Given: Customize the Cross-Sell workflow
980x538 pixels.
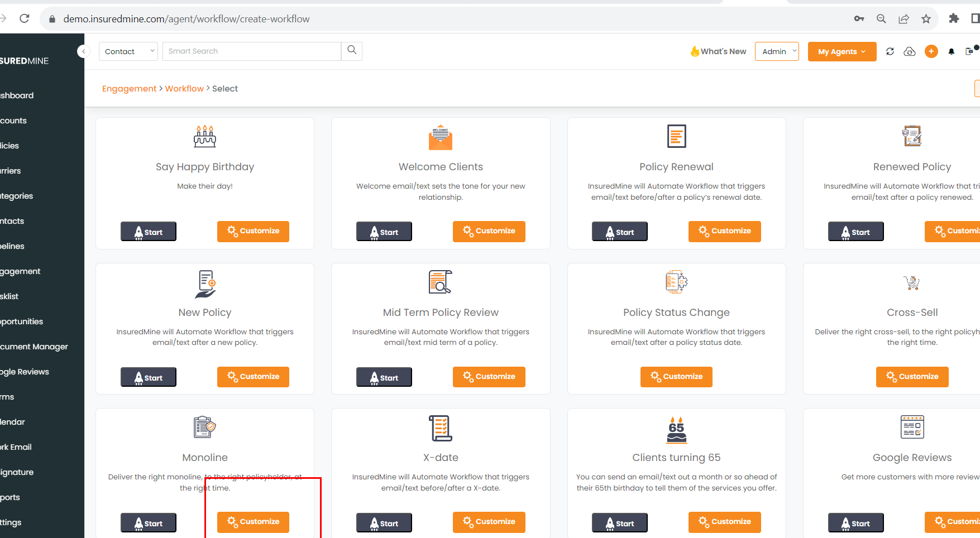Looking at the screenshot, I should (x=912, y=377).
